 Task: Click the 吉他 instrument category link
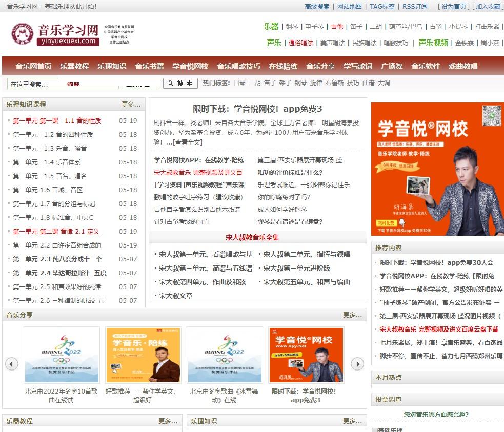(x=337, y=27)
